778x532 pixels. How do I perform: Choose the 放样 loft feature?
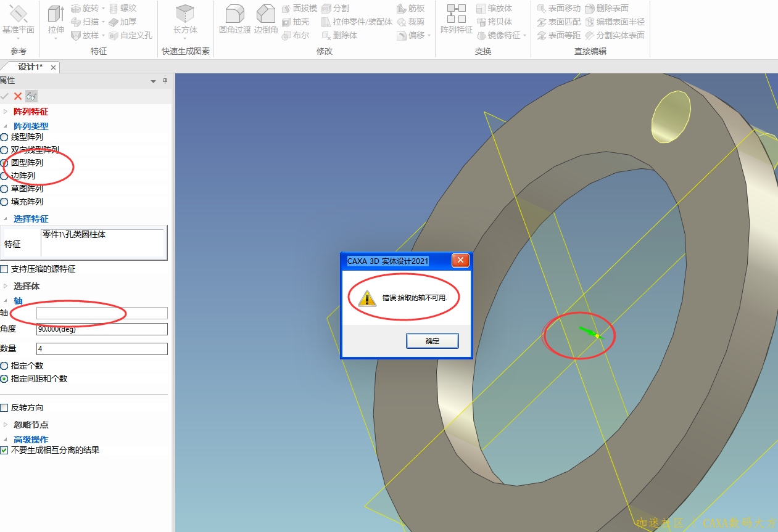pyautogui.click(x=85, y=35)
